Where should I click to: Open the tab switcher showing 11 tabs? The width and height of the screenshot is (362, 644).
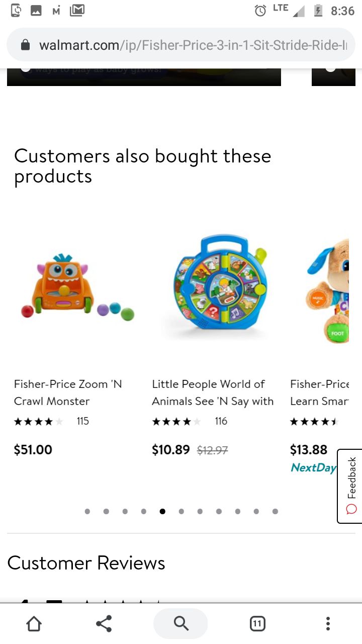click(257, 624)
